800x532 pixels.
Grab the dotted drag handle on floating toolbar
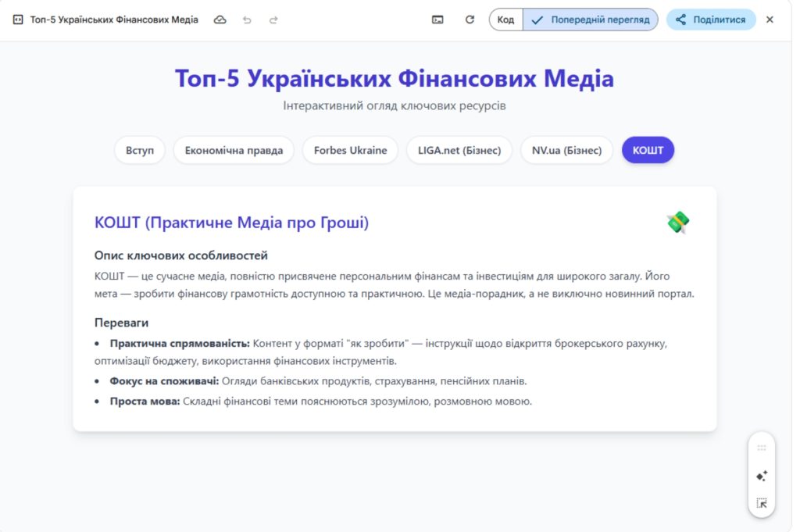point(761,447)
